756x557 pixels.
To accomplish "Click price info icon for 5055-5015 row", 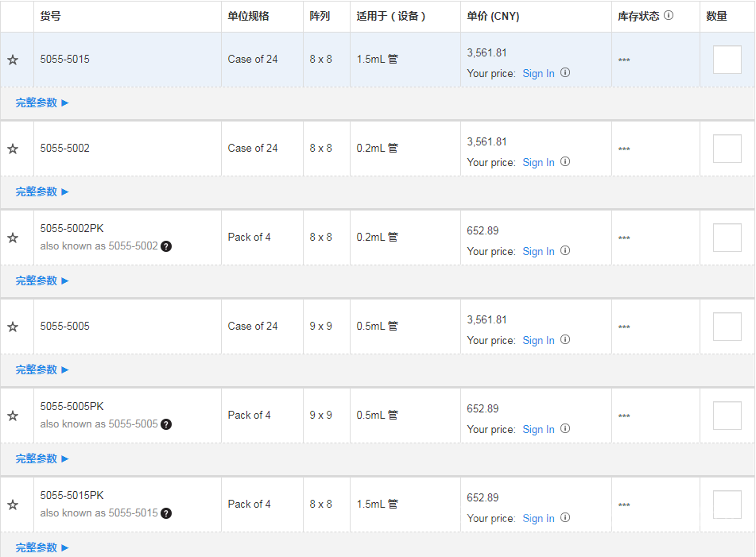I will point(565,72).
